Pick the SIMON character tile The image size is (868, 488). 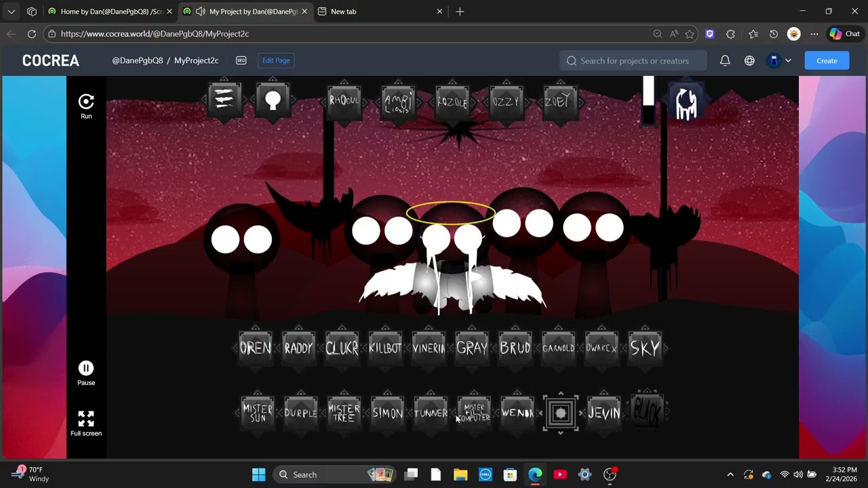tap(388, 413)
